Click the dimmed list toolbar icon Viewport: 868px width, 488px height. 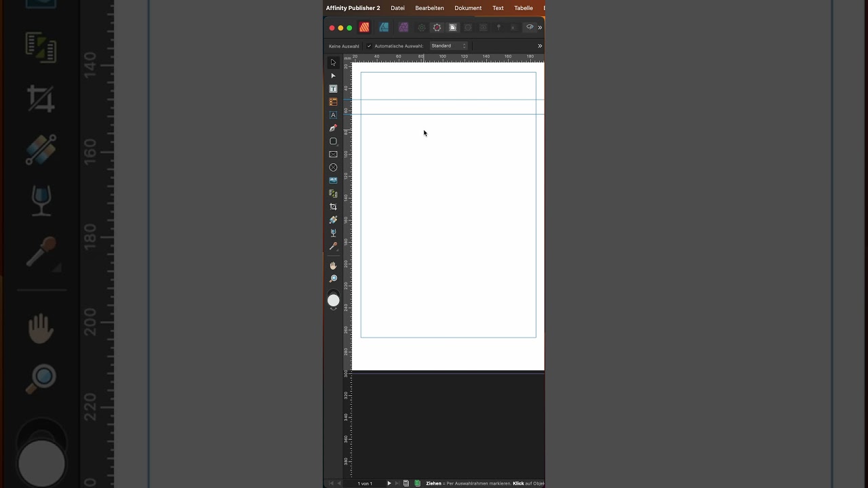[x=513, y=28]
